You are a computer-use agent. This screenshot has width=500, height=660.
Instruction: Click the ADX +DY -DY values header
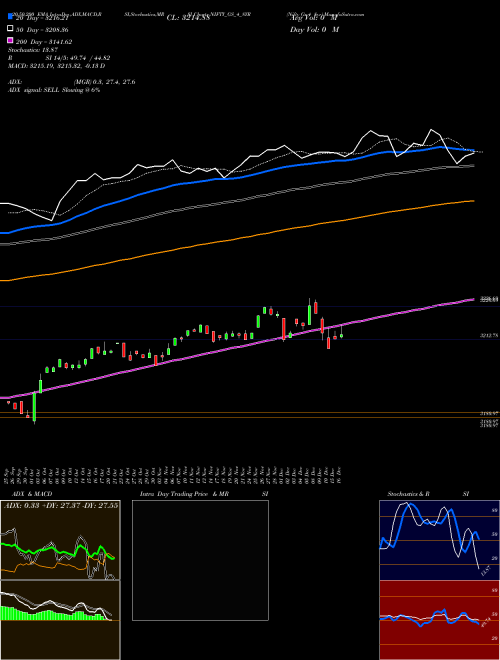[61, 505]
